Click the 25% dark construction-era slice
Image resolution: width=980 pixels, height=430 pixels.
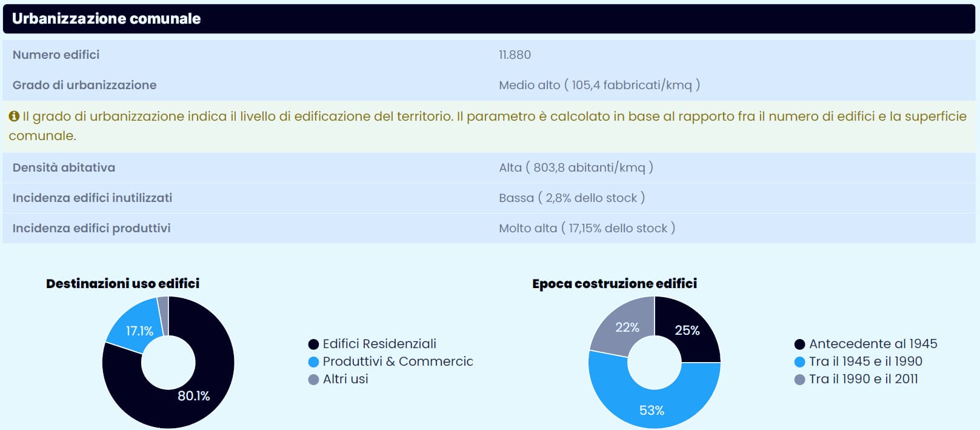click(x=687, y=329)
